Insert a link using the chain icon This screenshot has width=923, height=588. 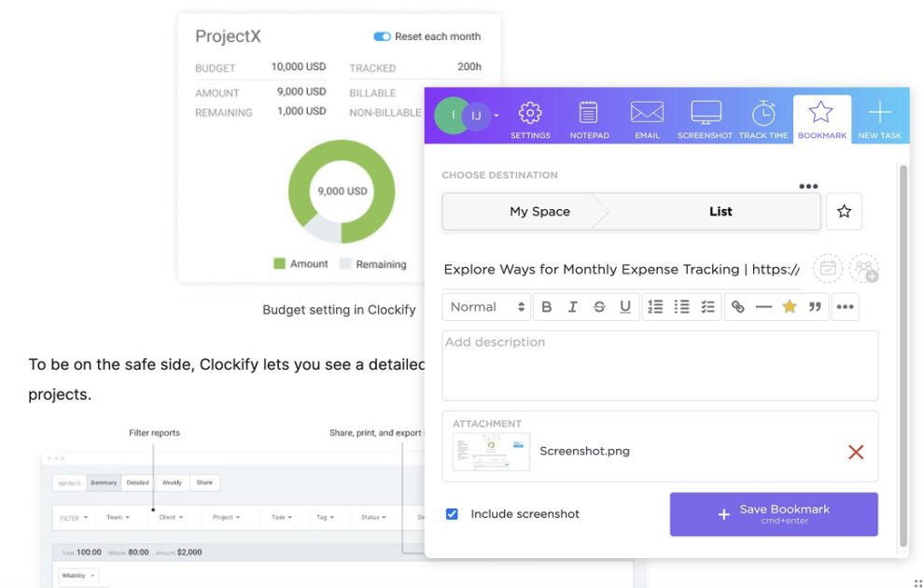pos(737,307)
